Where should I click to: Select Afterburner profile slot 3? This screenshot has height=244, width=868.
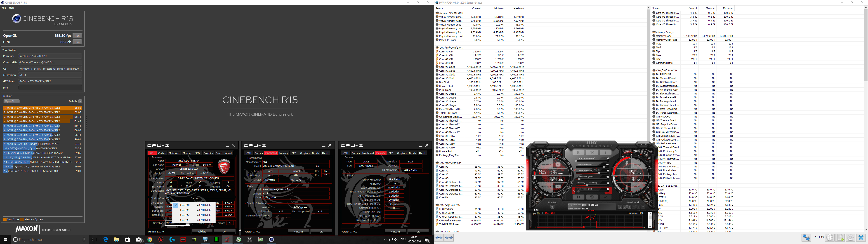(x=629, y=206)
